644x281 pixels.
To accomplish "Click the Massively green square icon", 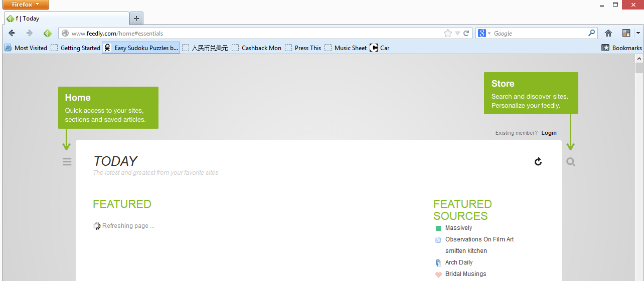I will 438,228.
